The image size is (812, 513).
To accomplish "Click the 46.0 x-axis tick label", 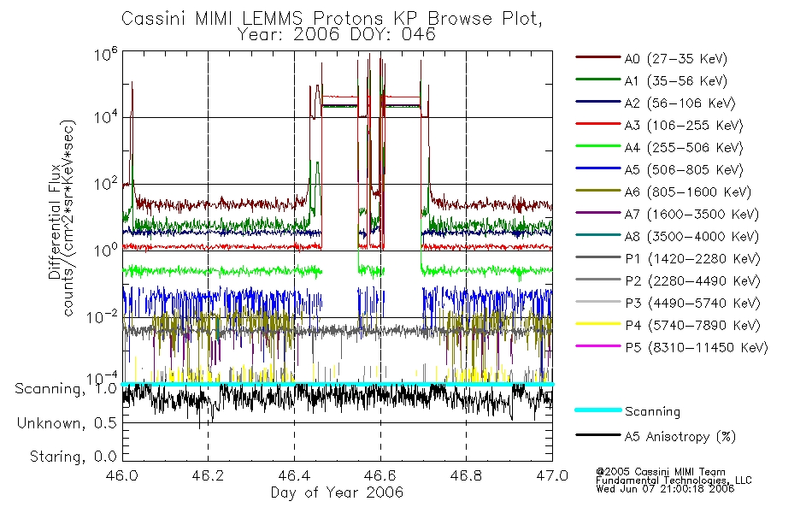I will 122,475.
